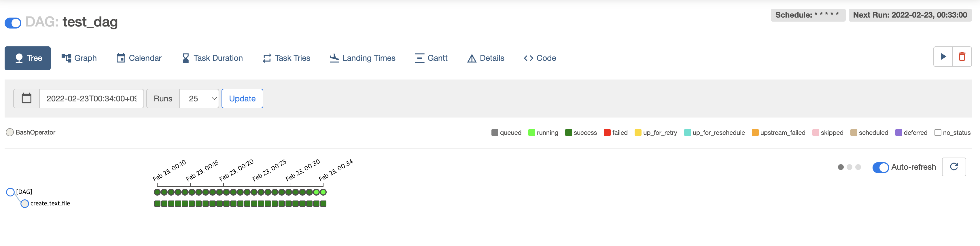Click the no_status legend box
Viewport: 980px width, 246px height.
click(x=937, y=132)
